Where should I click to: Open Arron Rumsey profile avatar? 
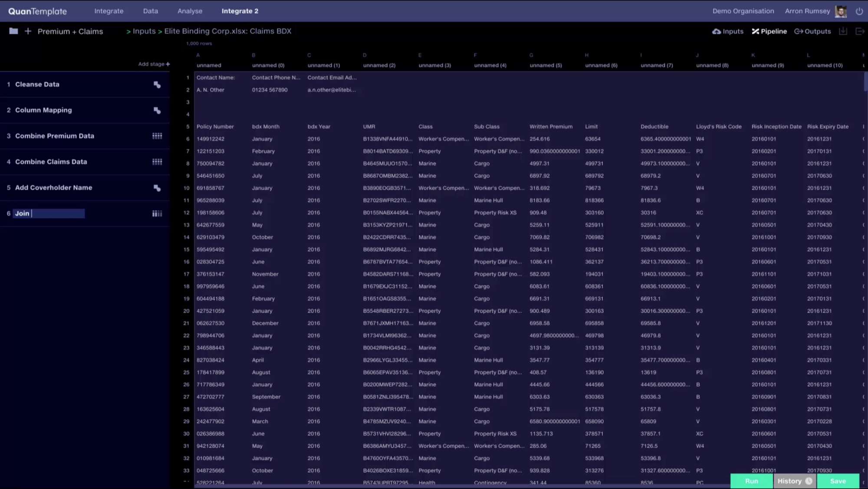[841, 11]
